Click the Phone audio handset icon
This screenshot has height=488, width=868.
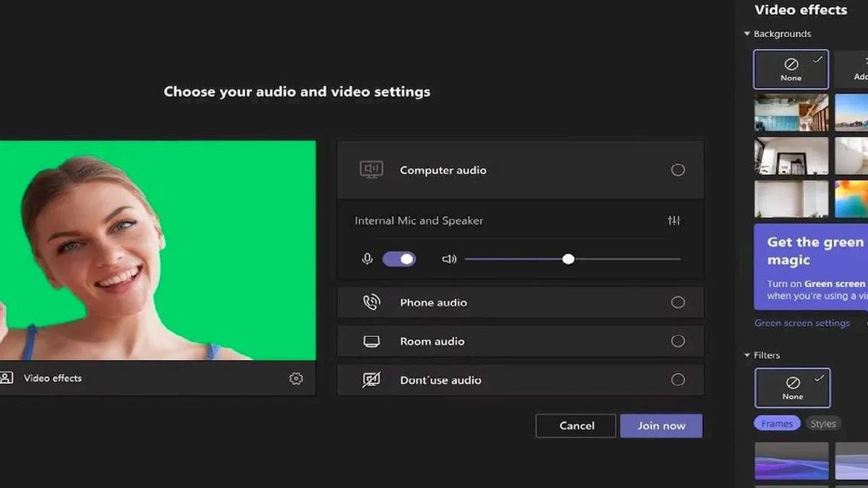tap(371, 302)
